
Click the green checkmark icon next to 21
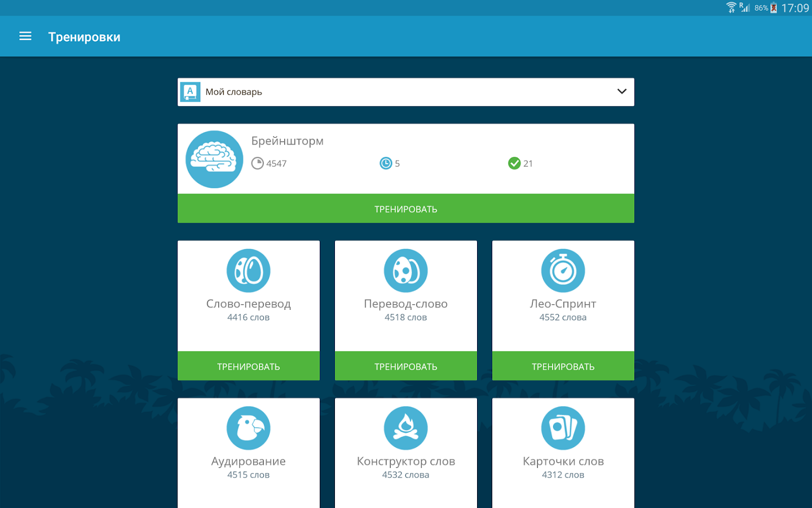click(x=514, y=163)
